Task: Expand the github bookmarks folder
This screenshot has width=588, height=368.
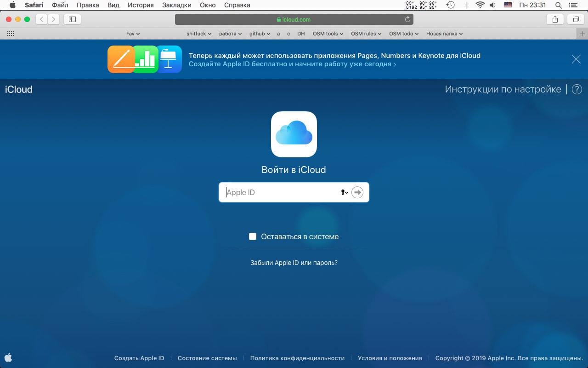Action: 260,34
